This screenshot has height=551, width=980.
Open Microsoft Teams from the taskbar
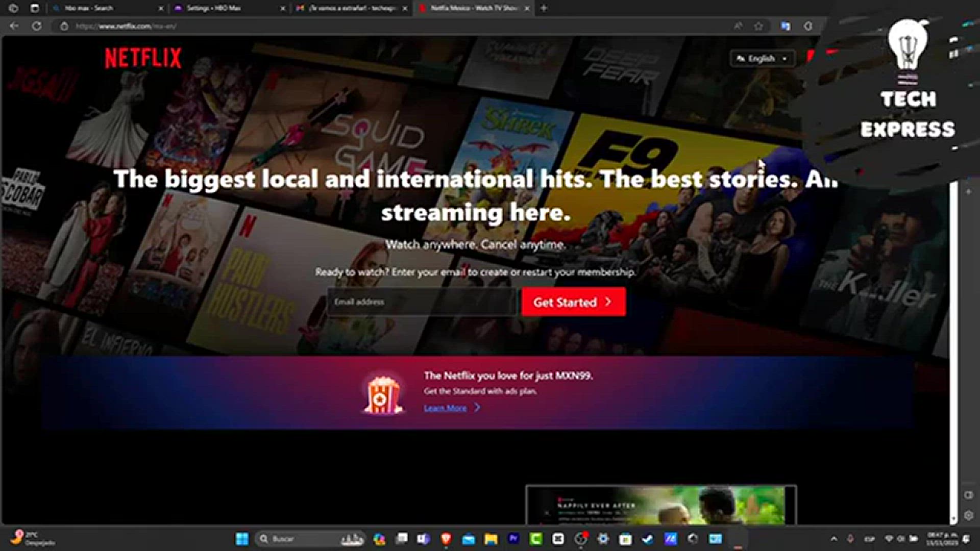(x=424, y=539)
